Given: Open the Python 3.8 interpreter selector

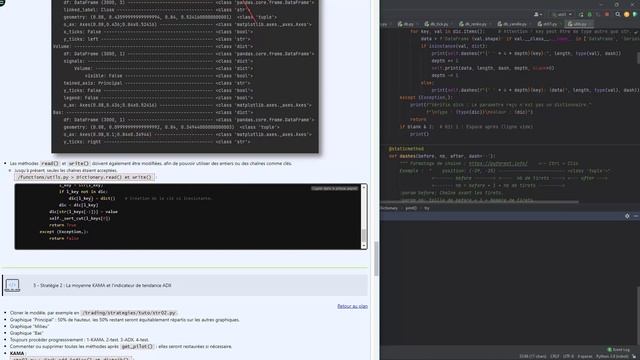Looking at the screenshot, I should [612, 356].
